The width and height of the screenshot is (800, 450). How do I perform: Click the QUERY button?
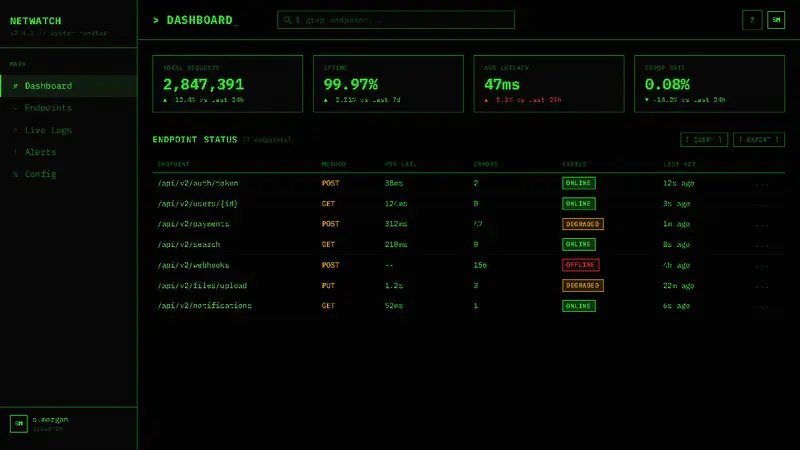[x=704, y=139]
